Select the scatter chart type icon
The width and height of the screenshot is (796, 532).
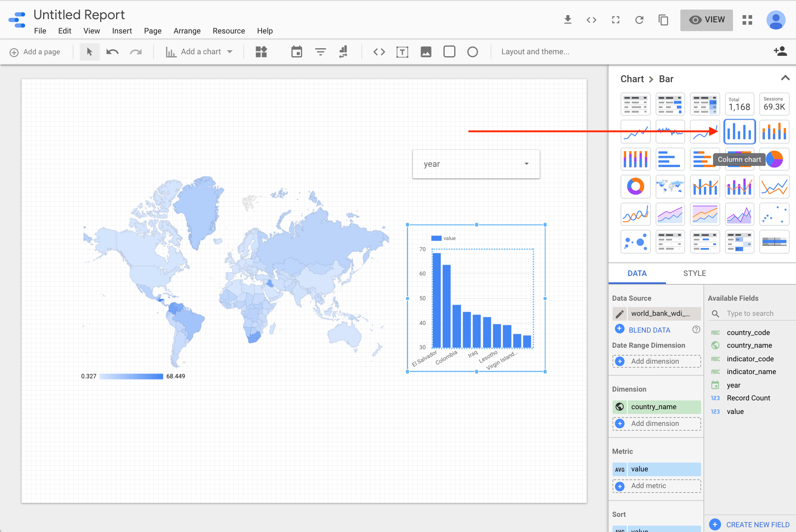click(774, 214)
